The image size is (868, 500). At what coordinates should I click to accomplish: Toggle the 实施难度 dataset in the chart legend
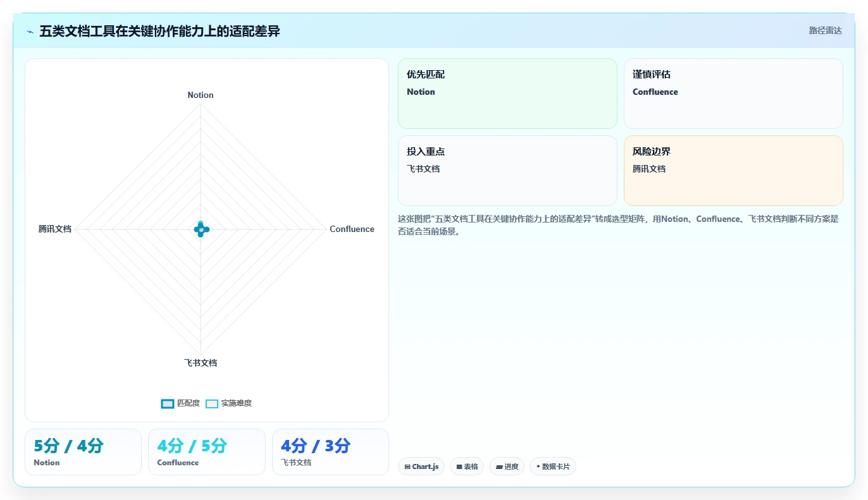coord(228,403)
